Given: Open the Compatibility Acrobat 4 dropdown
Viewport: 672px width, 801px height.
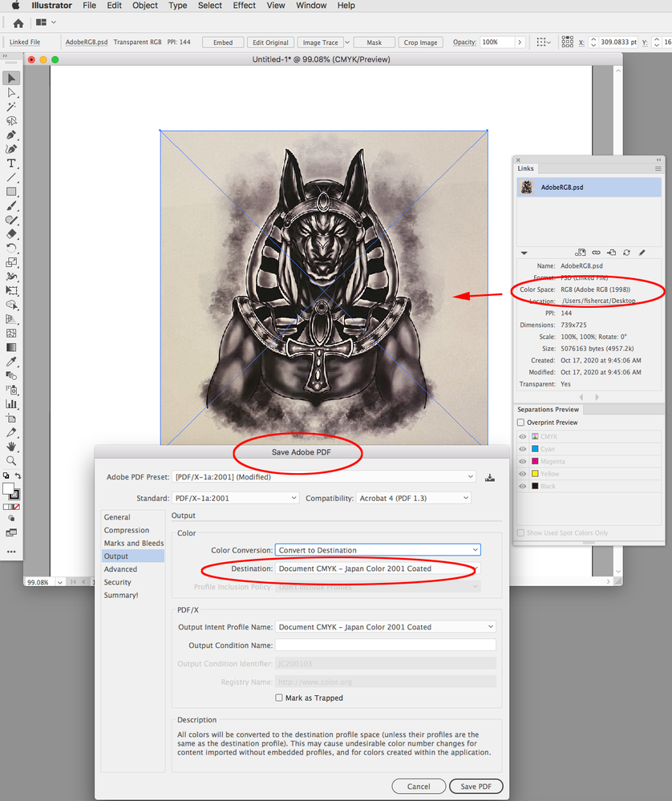Looking at the screenshot, I should (414, 498).
